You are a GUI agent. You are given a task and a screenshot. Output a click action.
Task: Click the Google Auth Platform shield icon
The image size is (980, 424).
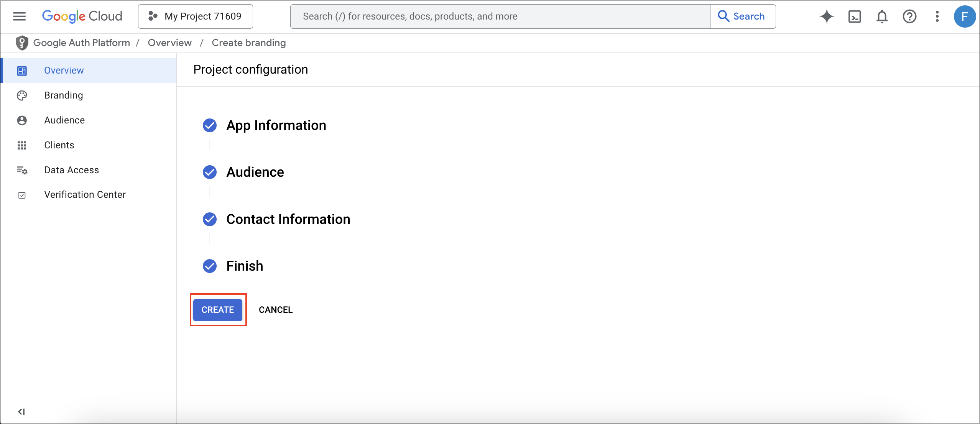pyautogui.click(x=22, y=43)
